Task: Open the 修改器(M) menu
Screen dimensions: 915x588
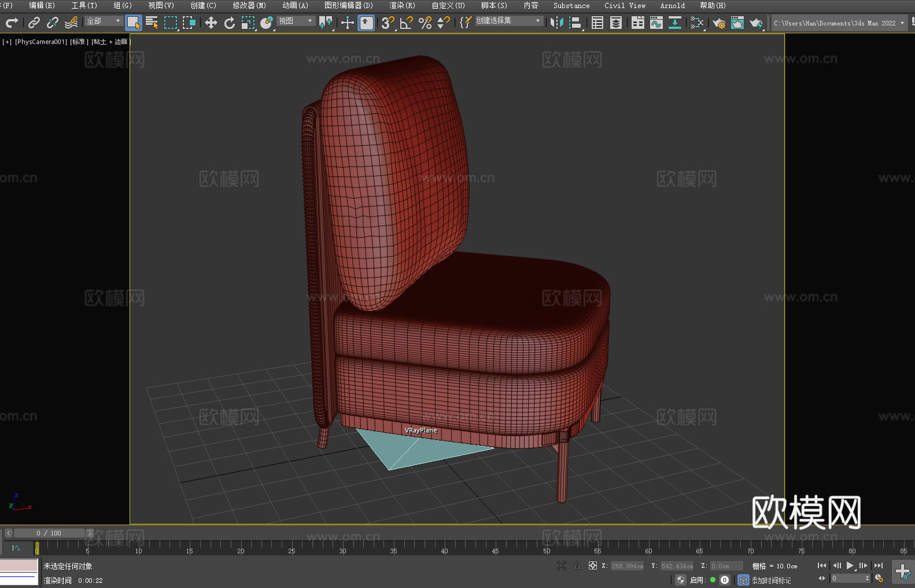Action: [249, 5]
